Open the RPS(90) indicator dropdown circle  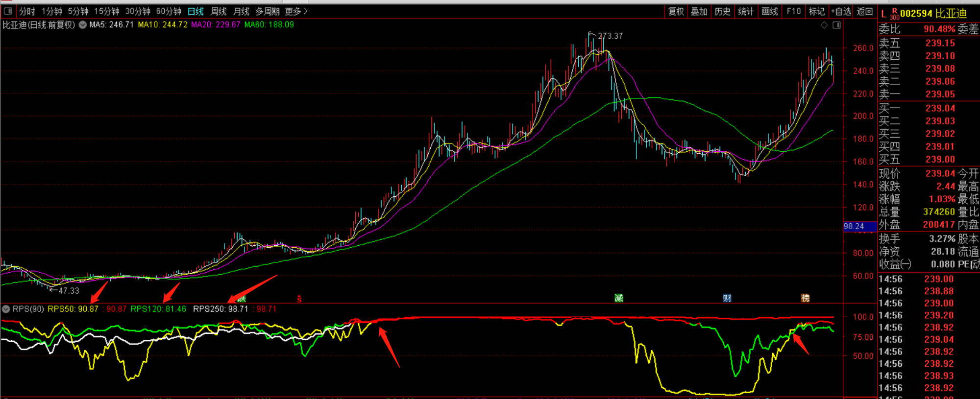[6, 309]
